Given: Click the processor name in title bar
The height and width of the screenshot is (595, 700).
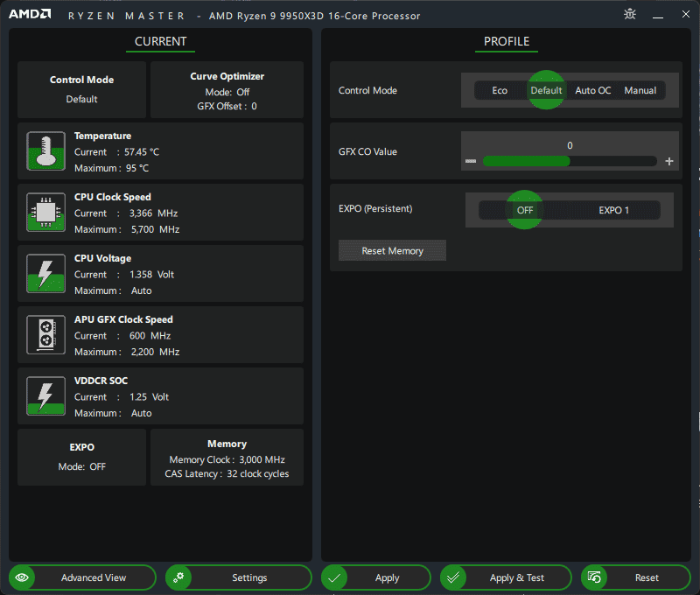Looking at the screenshot, I should tap(314, 16).
